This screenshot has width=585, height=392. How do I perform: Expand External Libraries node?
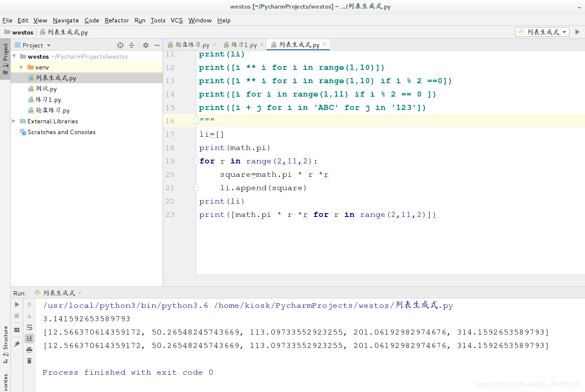(x=14, y=121)
